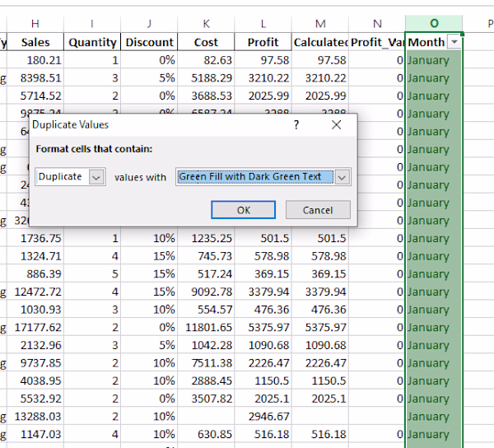Select Sales cell 1324.71
The image size is (494, 448).
pyautogui.click(x=35, y=256)
